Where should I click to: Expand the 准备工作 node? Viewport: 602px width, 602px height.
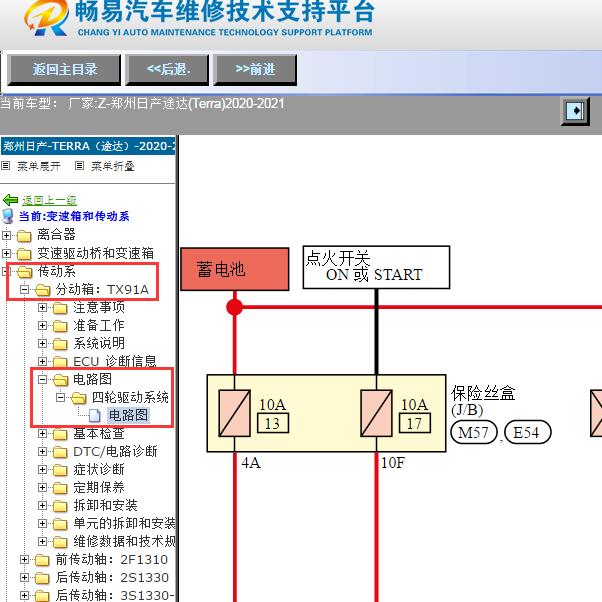[x=42, y=326]
